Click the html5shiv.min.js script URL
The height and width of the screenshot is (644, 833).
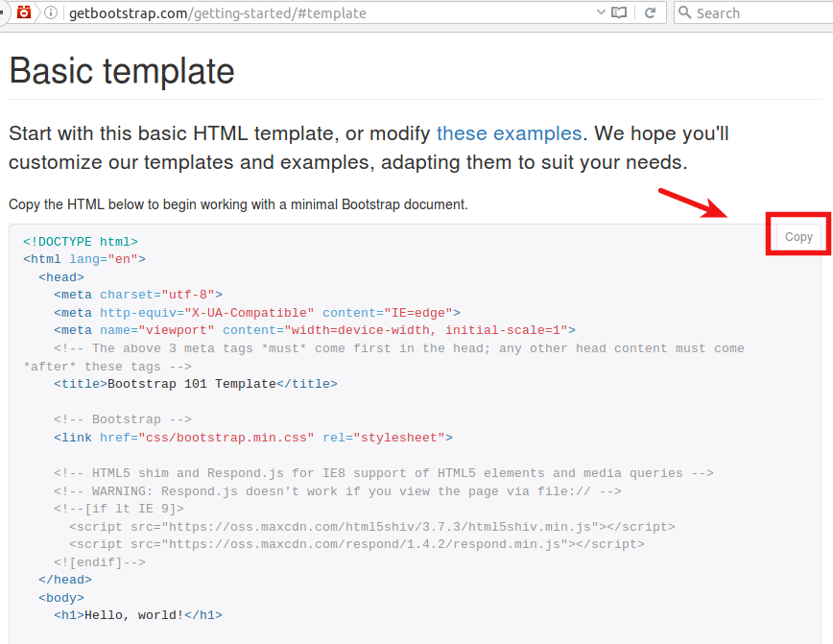pos(382,527)
